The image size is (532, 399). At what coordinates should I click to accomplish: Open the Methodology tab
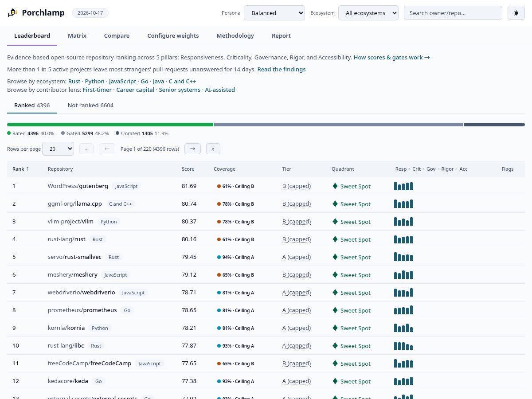235,35
